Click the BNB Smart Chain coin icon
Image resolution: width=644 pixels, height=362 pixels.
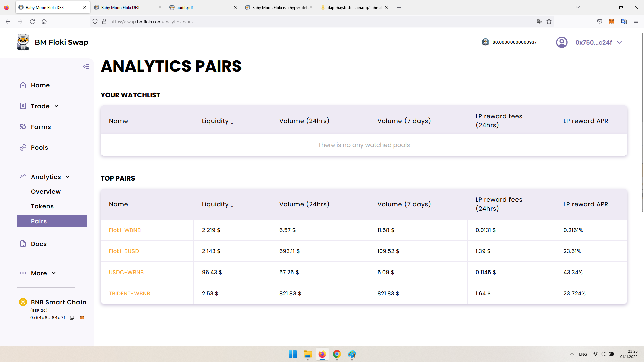(23, 302)
